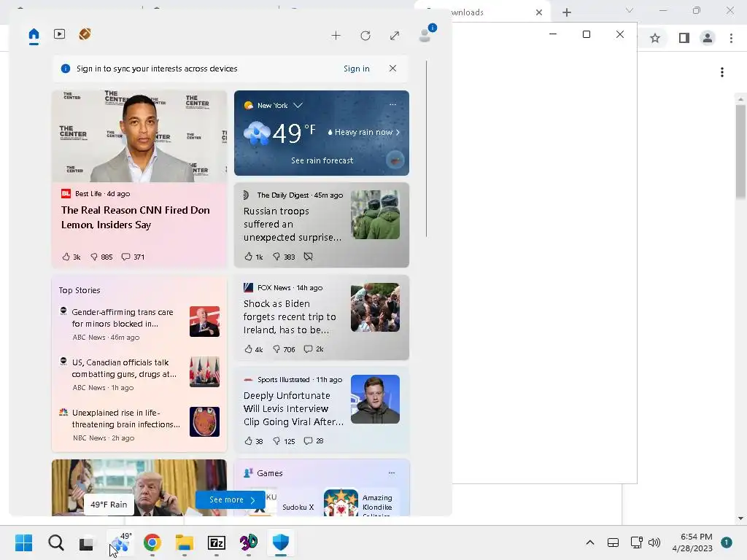Show hidden system tray icons

589,542
